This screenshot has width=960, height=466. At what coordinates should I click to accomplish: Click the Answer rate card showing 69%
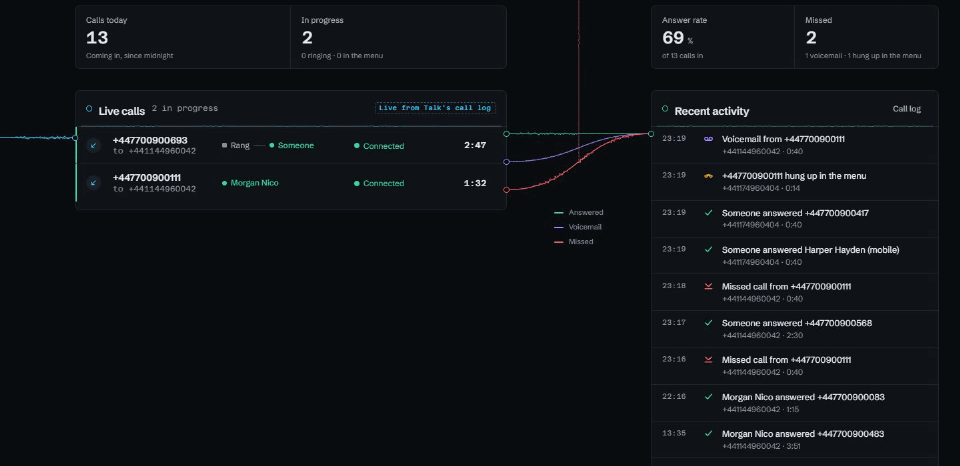723,37
